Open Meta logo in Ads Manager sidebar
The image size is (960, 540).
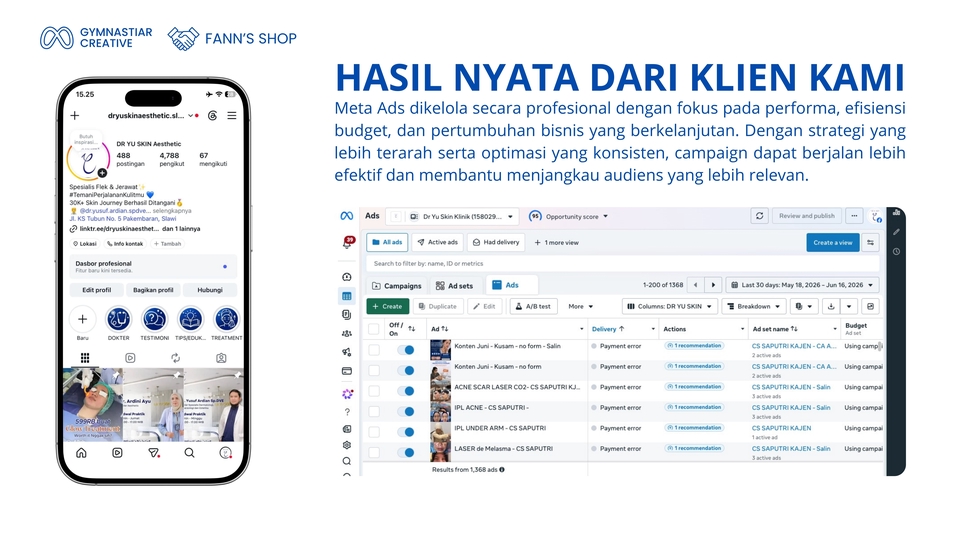pyautogui.click(x=347, y=216)
